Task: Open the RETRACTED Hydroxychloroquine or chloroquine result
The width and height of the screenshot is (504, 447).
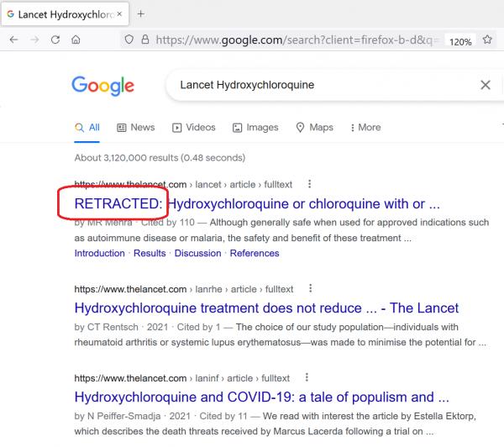Action: coord(257,204)
